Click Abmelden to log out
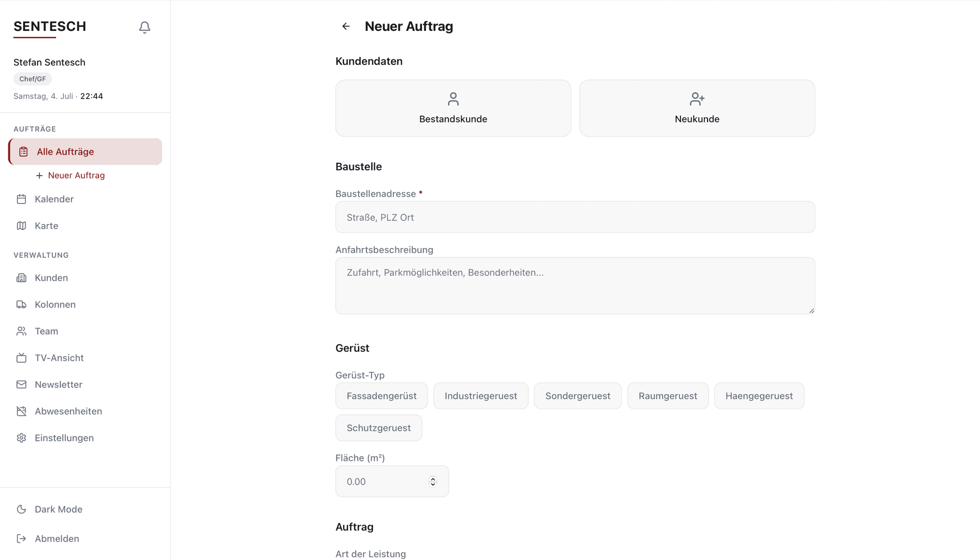The height and width of the screenshot is (560, 980). pos(85,538)
